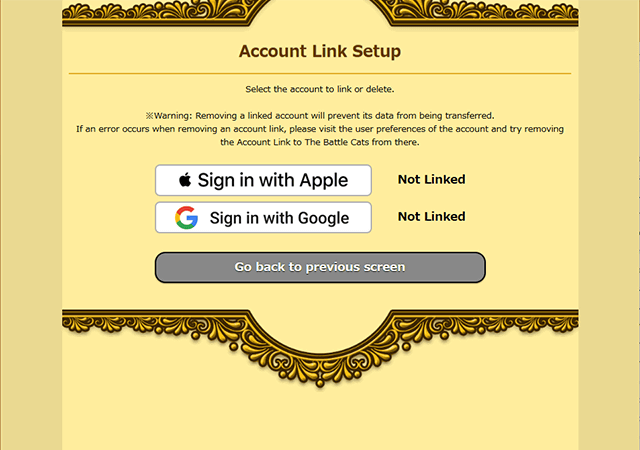
Task: Select the Sign in with Apple button
Action: click(263, 180)
